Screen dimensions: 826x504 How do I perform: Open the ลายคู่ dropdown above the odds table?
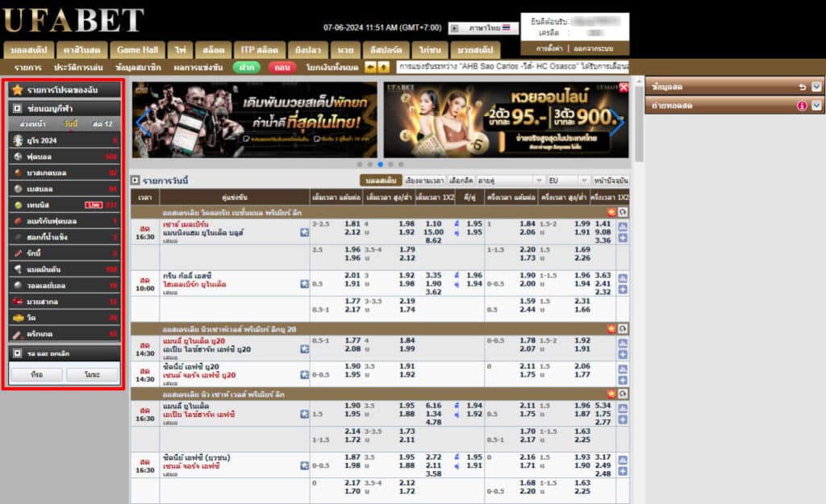pyautogui.click(x=510, y=181)
